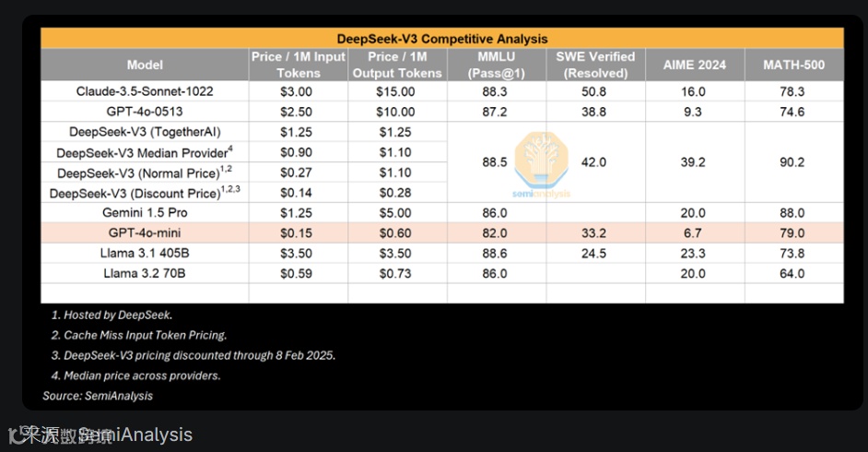The image size is (868, 452).
Task: Click footnote '4. Median price across providers.'
Action: [135, 375]
